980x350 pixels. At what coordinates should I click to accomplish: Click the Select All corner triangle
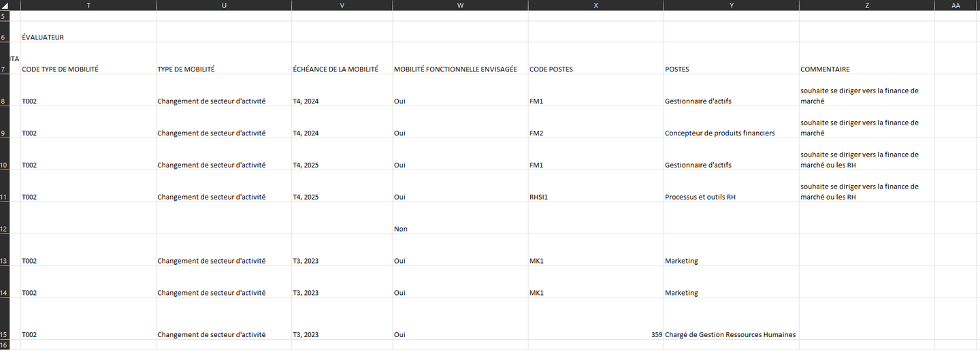click(5, 5)
